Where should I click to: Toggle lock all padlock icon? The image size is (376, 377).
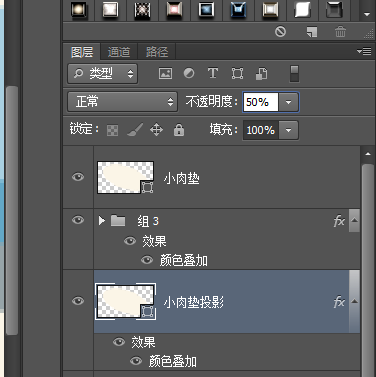point(179,130)
